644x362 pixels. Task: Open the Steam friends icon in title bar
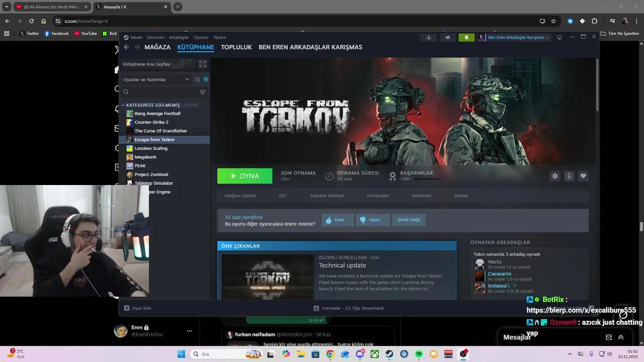[x=429, y=37]
